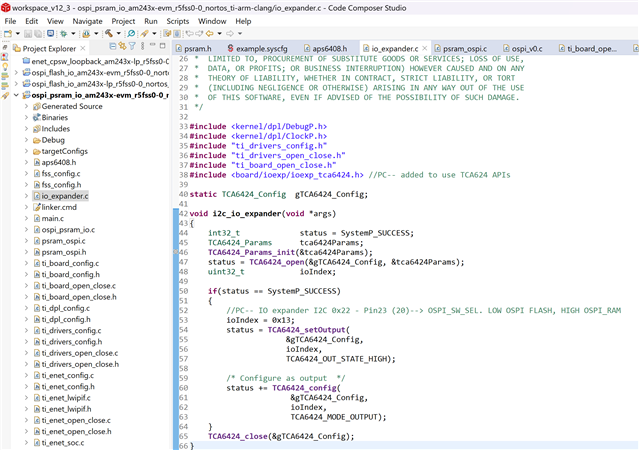Open the New wizard dropdown arrow
639x450 pixels.
coord(18,33)
